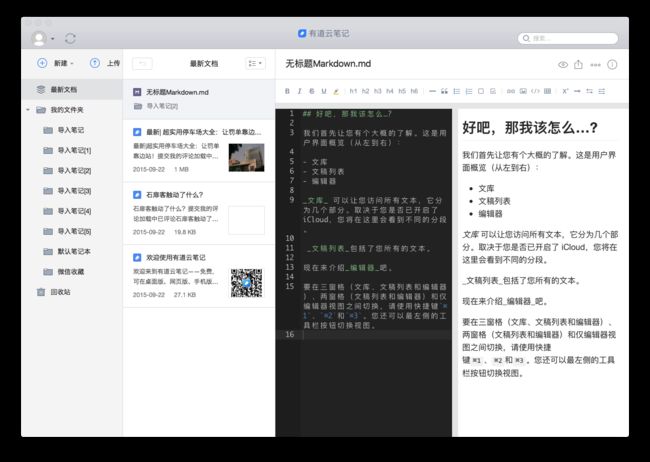Insert an h2 heading
The width and height of the screenshot is (650, 462).
(365, 91)
